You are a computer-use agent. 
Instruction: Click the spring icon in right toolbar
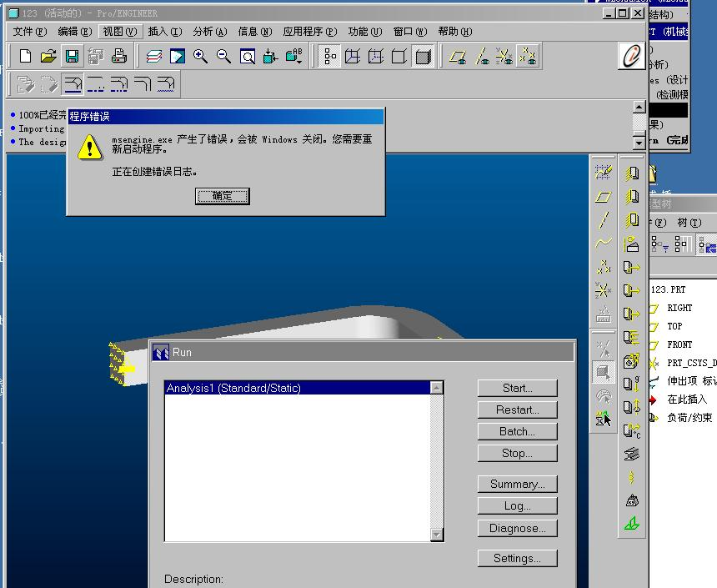pyautogui.click(x=632, y=477)
